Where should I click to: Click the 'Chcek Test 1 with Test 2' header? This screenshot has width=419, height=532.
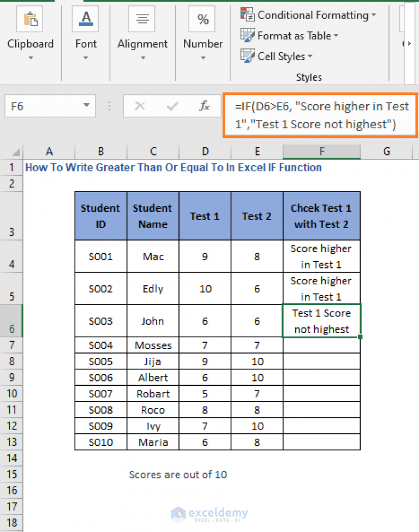coord(322,216)
